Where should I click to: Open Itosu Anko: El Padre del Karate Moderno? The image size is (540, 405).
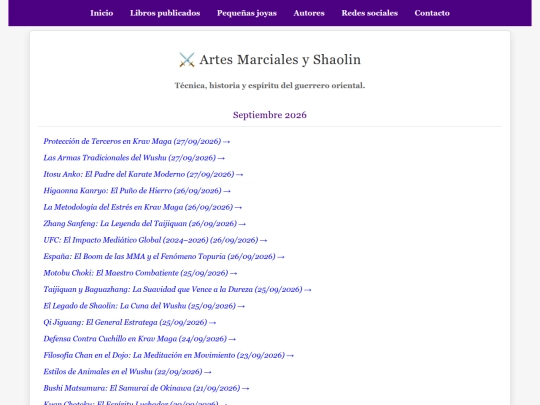pyautogui.click(x=143, y=174)
